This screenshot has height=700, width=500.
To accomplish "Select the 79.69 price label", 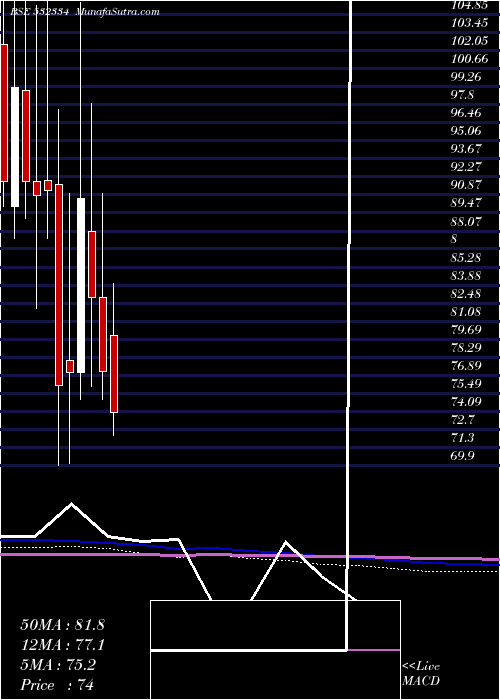I will tap(467, 329).
